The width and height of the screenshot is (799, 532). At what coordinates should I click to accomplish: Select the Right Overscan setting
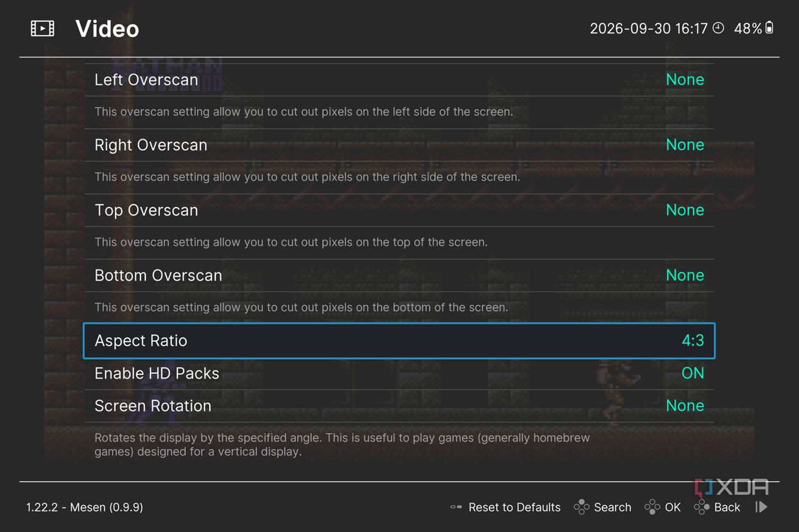point(399,145)
